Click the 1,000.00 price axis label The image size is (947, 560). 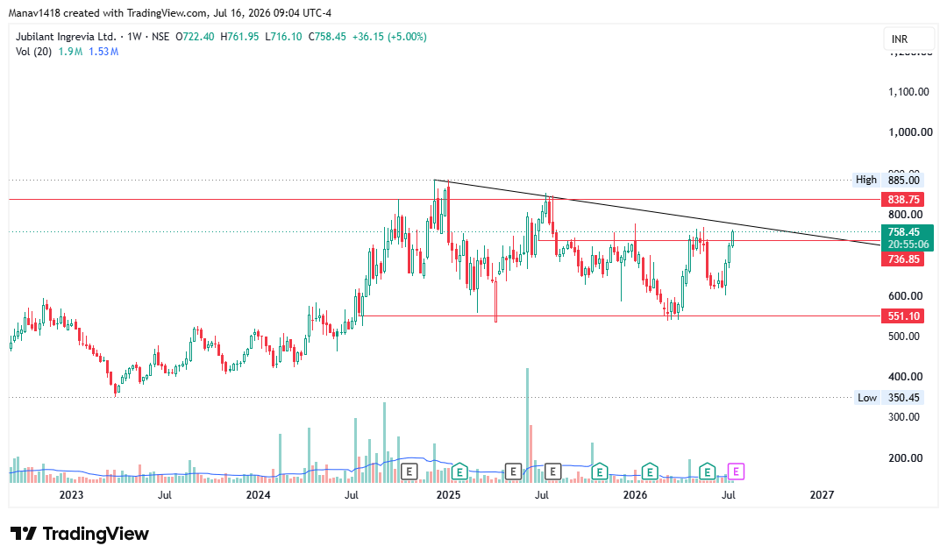pyautogui.click(x=909, y=132)
